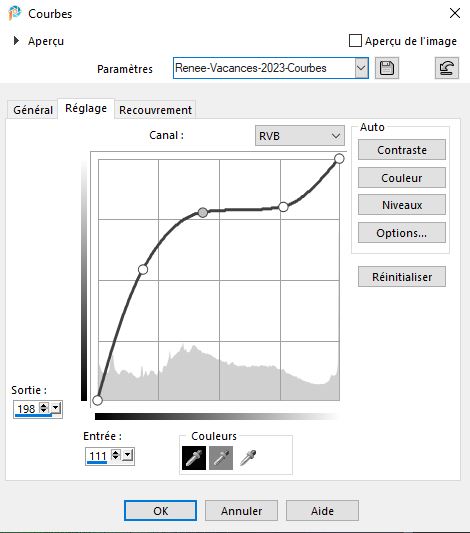Switch to the Recouvrement tab

click(x=155, y=110)
